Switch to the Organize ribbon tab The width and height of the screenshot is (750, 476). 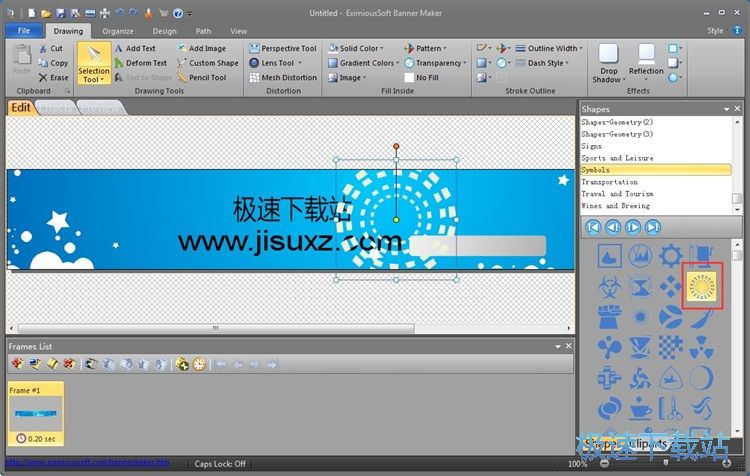pos(118,31)
